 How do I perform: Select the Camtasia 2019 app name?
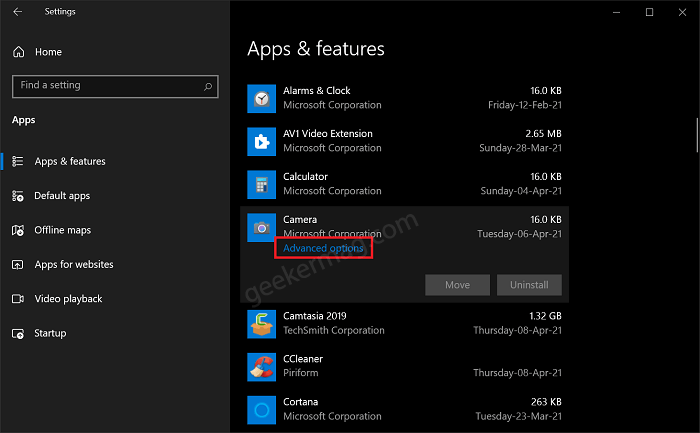315,316
